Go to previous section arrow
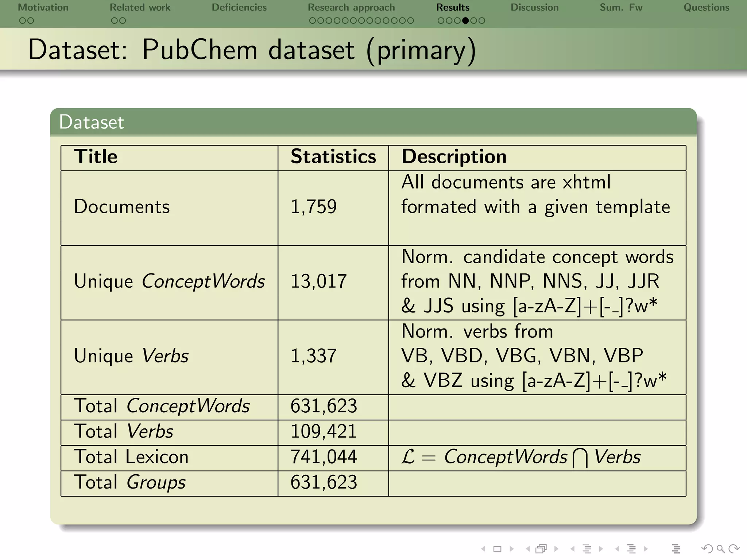Image resolution: width=747 pixels, height=560 pixels. tap(617, 549)
